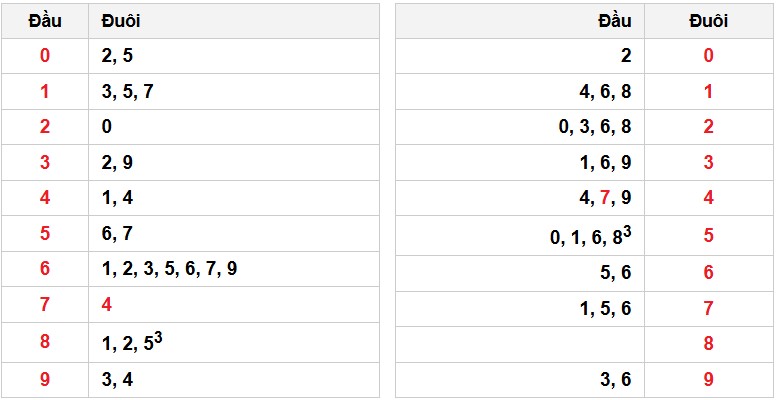The width and height of the screenshot is (777, 400).
Task: Select the cell containing "2, 5"
Action: [117, 56]
